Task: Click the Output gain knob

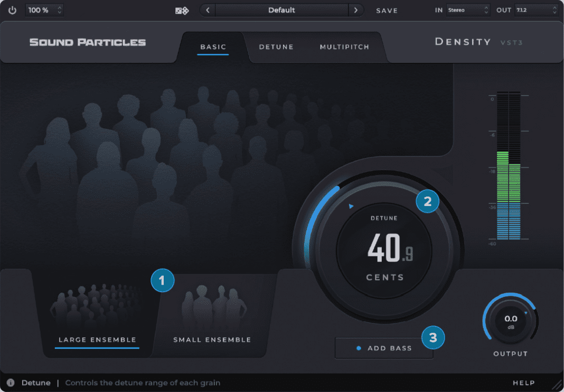Action: coord(510,321)
